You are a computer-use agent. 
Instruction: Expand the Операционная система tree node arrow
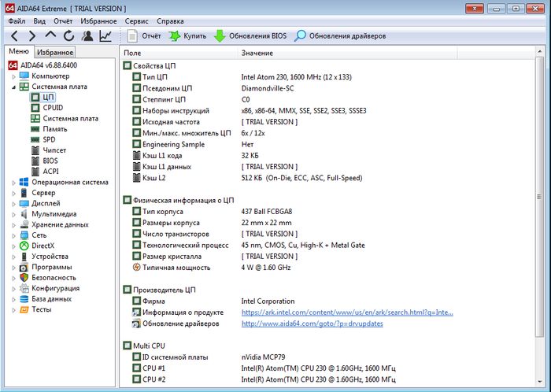13,182
